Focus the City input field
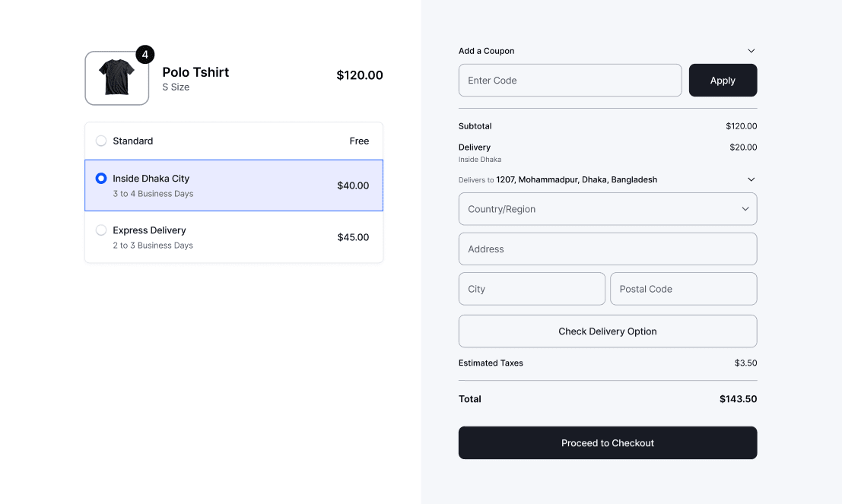Viewport: 842px width, 504px height. pos(532,289)
